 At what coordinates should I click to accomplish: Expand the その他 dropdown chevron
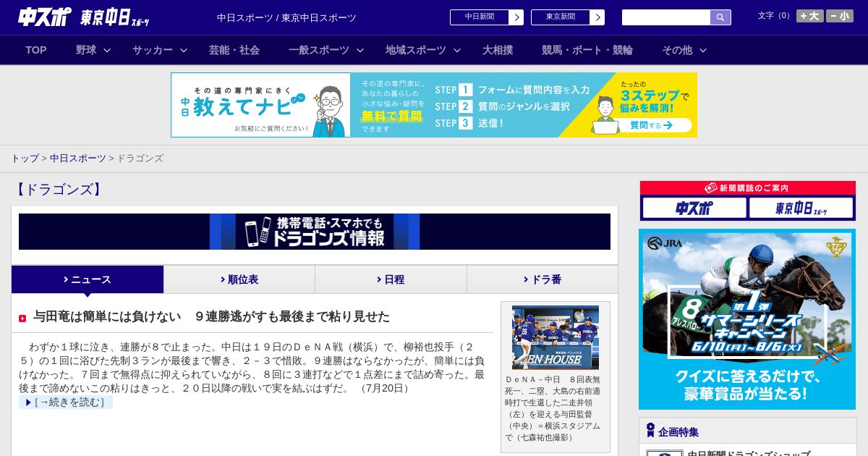pos(703,50)
